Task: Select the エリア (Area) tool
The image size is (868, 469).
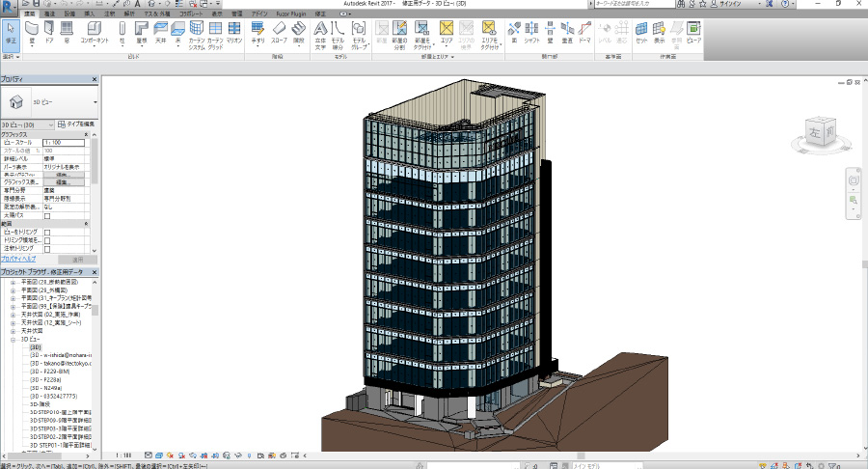Action: tap(447, 33)
